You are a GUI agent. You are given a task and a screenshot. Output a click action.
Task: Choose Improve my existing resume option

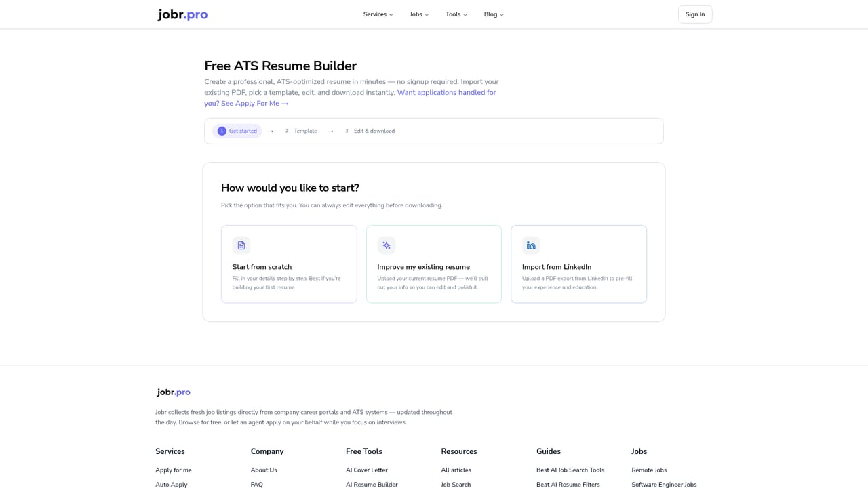pyautogui.click(x=434, y=264)
